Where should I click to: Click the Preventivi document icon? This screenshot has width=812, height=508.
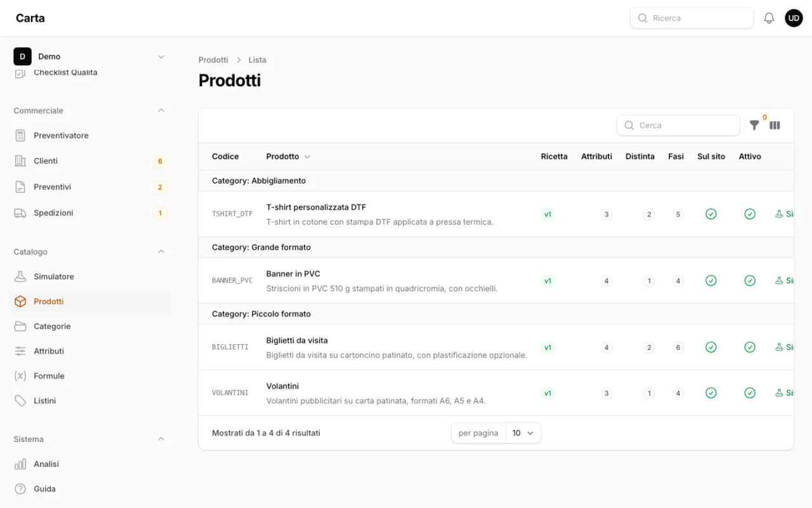(20, 187)
